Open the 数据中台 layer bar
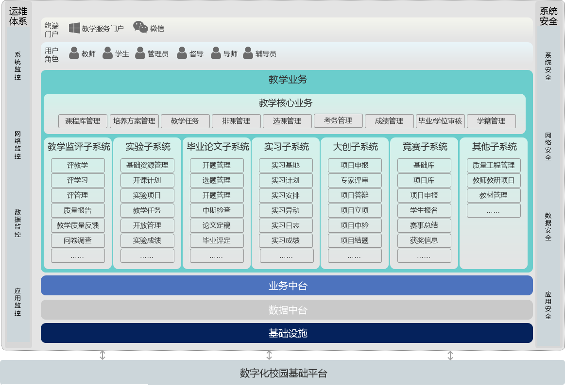This screenshot has height=392, width=565. coord(287,310)
